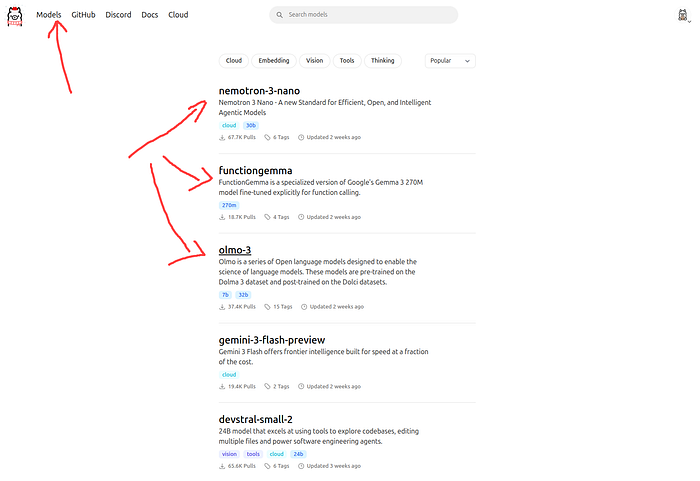Click the devstral-small-2 description text
Viewport: 700px width, 481px height.
point(319,436)
